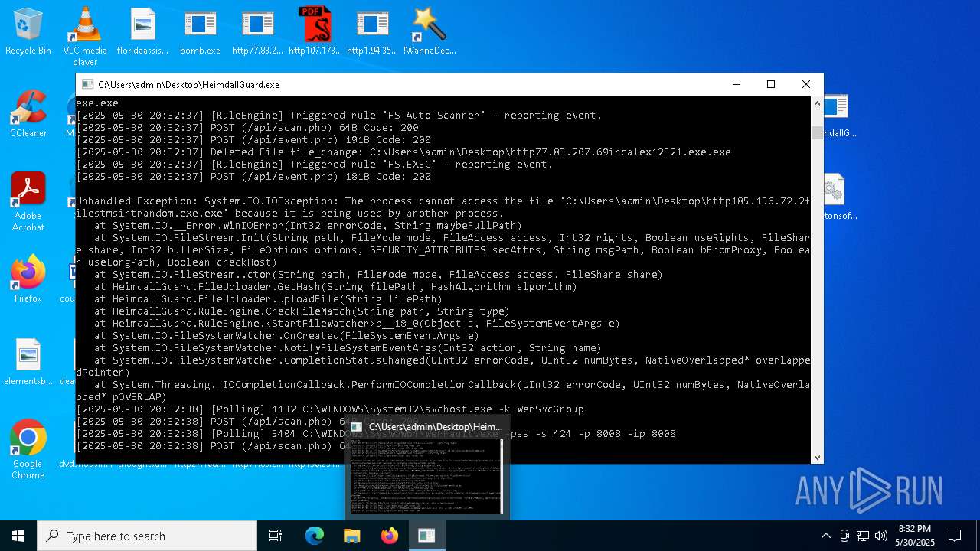Minimize the HeimdallGuard console window
The height and width of the screenshot is (551, 980).
(x=736, y=84)
